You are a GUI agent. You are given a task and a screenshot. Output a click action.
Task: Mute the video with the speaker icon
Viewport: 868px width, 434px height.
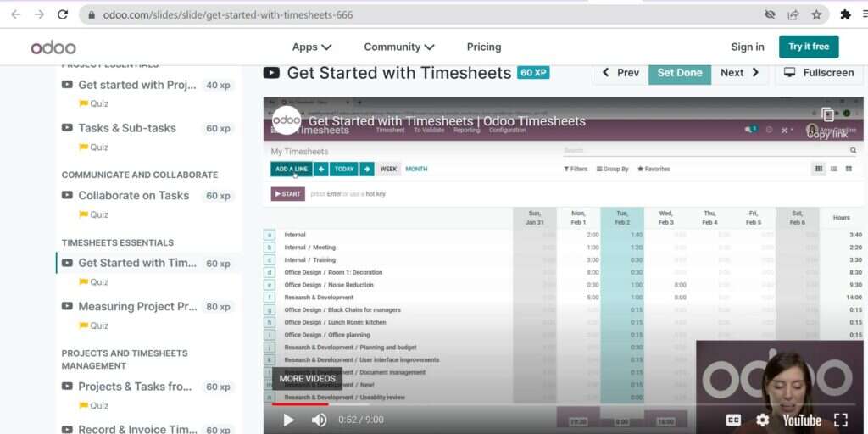(319, 420)
